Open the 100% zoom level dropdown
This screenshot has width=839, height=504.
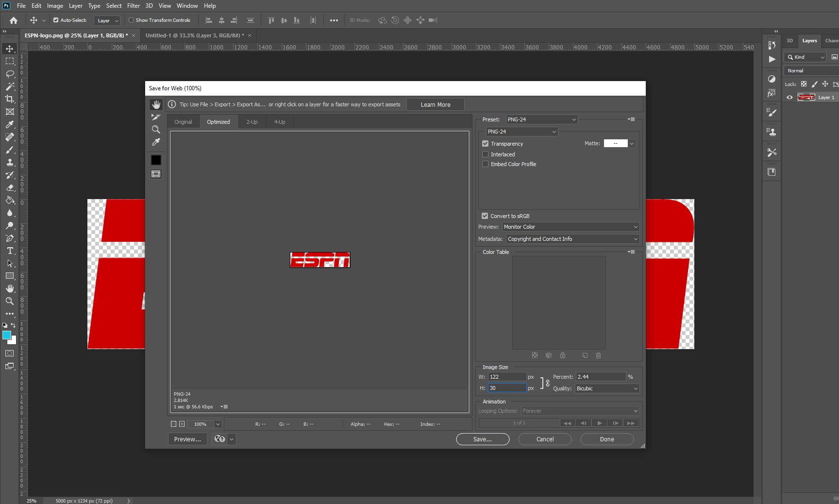218,424
